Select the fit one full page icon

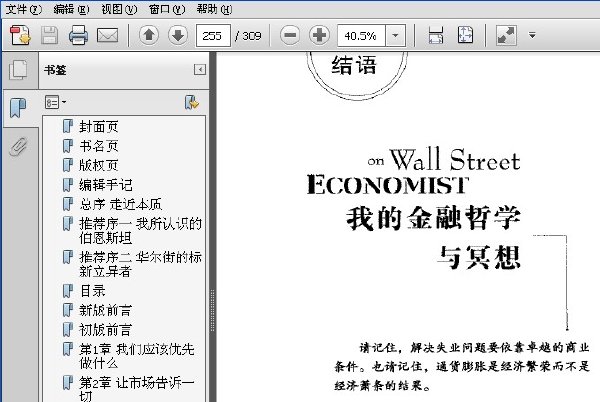coord(465,36)
